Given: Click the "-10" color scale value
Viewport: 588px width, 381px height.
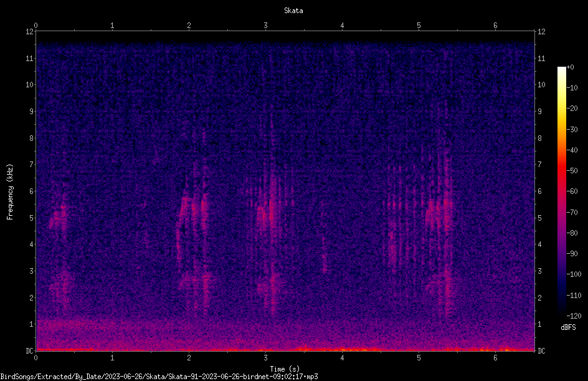Looking at the screenshot, I should pos(572,88).
